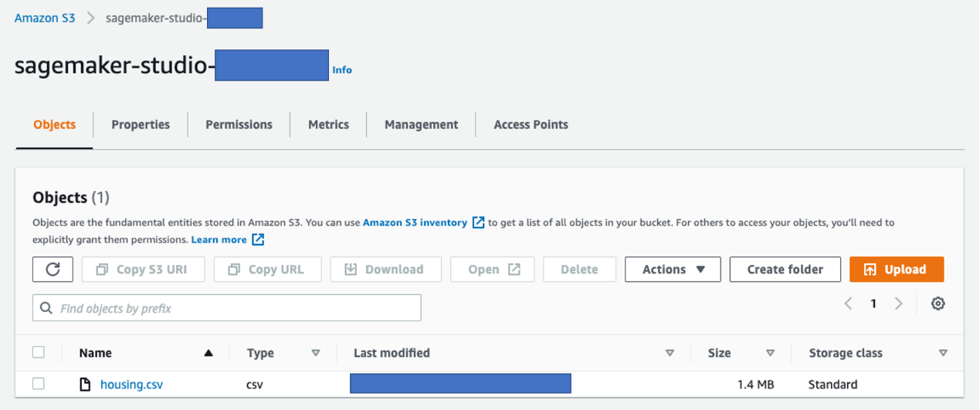Click the 1.4 MB size cell
The height and width of the screenshot is (410, 980).
coord(754,385)
